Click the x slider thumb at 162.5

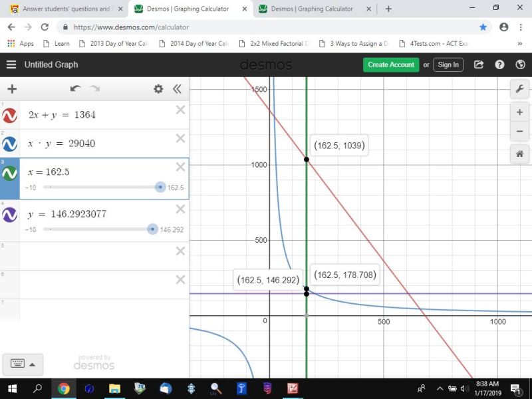point(160,187)
